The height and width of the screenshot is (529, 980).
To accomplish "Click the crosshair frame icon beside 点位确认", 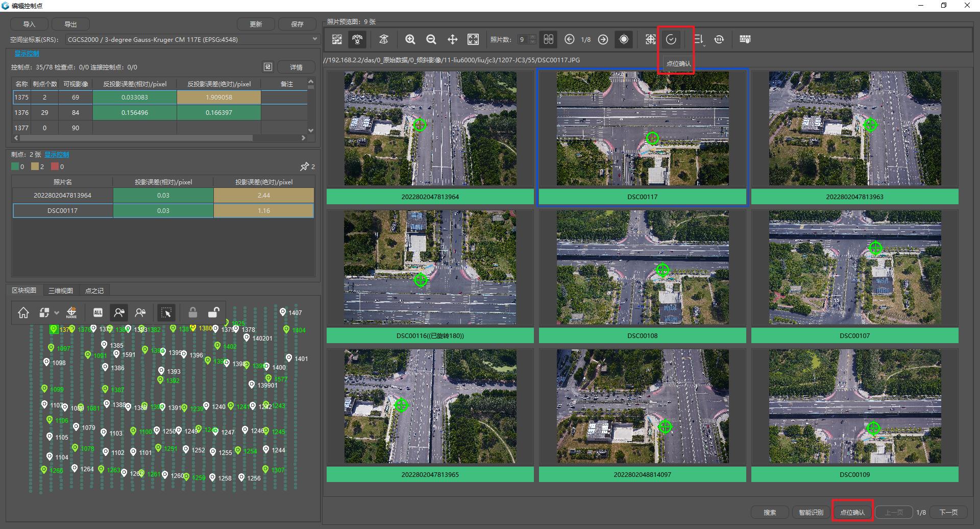I will [x=650, y=39].
